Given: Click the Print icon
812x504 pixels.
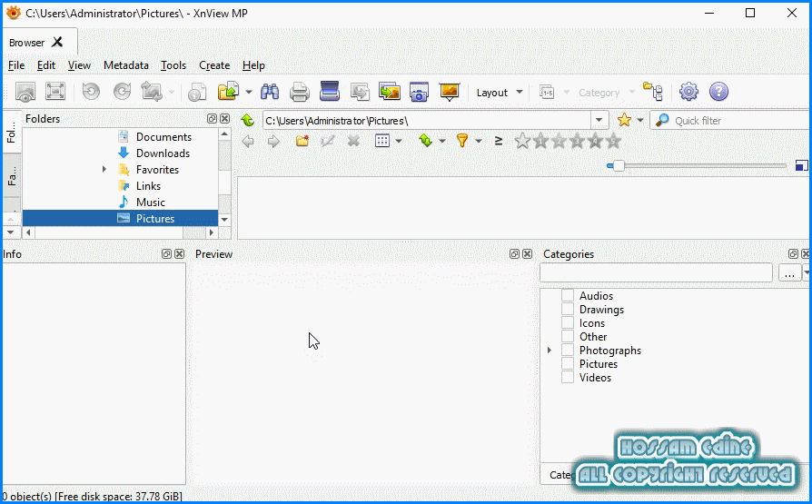Looking at the screenshot, I should click(300, 93).
